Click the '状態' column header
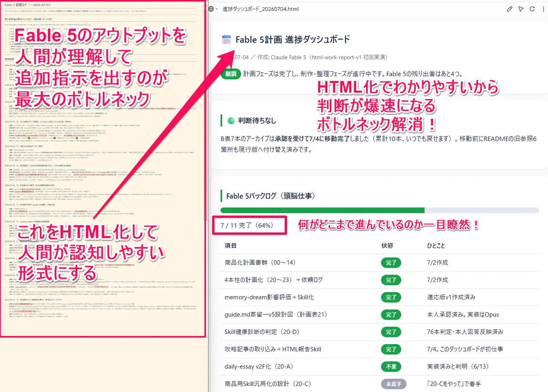The height and width of the screenshot is (392, 548). click(387, 246)
